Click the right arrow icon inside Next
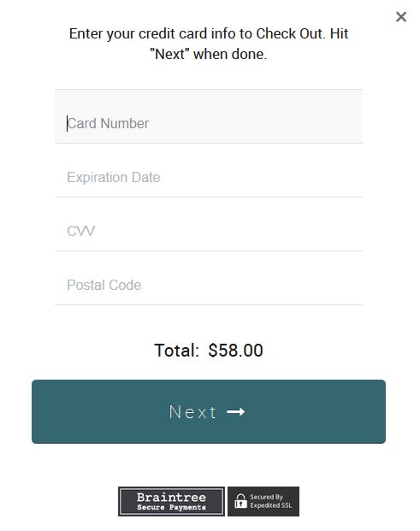 [236, 412]
